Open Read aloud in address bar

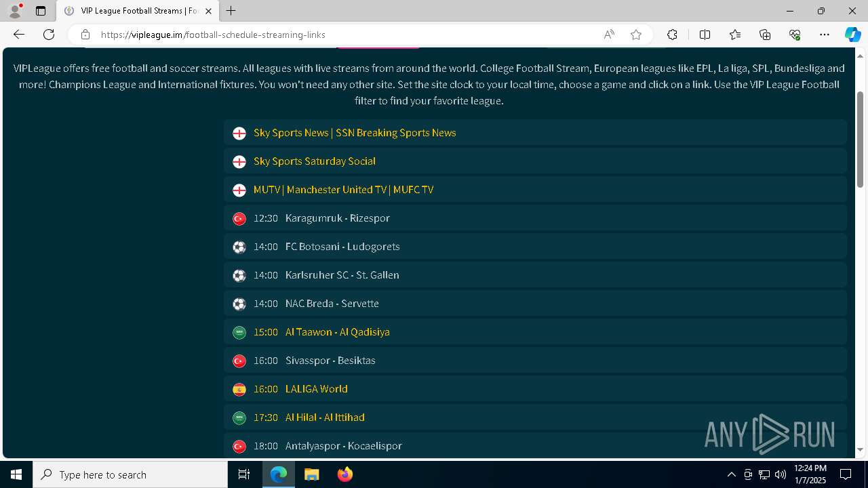click(x=609, y=35)
